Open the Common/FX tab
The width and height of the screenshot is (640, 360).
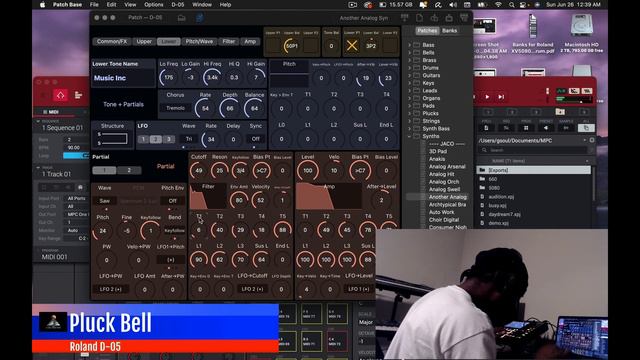112,42
